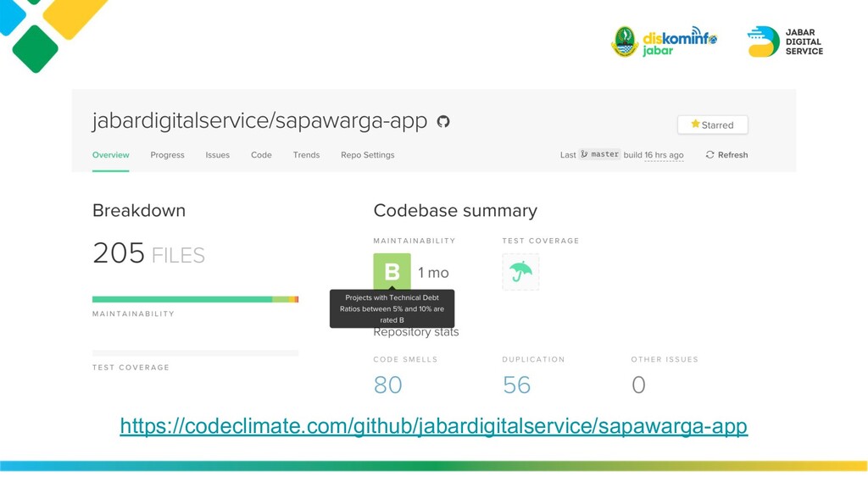
Task: Click the Refresh button with circular arrows
Action: pos(726,155)
